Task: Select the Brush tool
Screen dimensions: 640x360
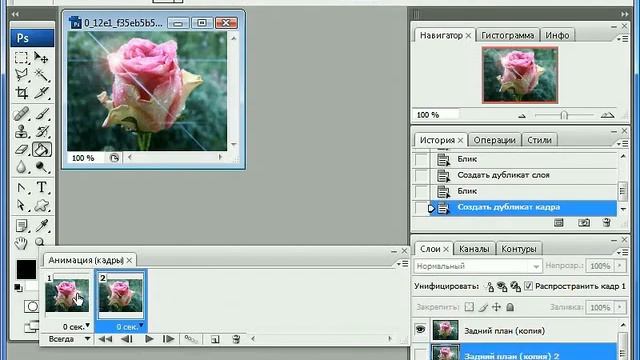Action: coord(41,114)
